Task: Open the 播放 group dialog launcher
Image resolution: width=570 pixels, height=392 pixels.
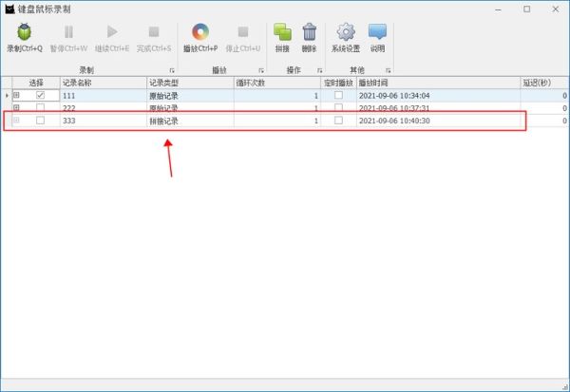Action: [x=261, y=70]
